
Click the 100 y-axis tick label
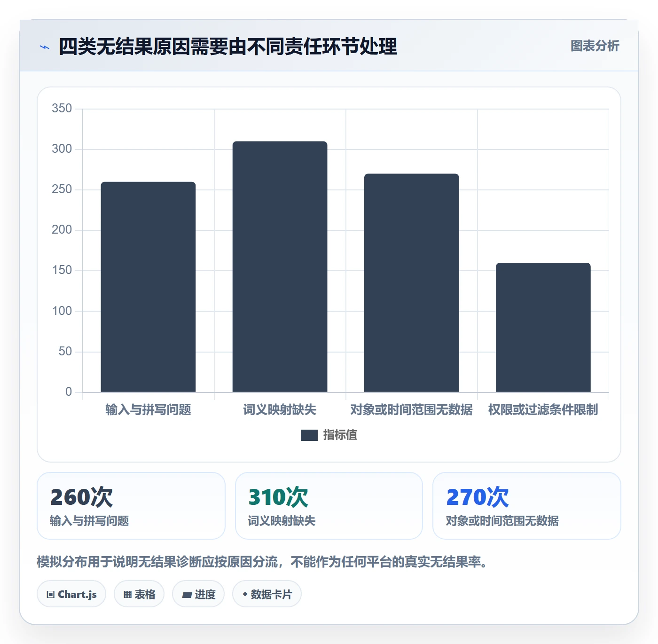click(62, 311)
